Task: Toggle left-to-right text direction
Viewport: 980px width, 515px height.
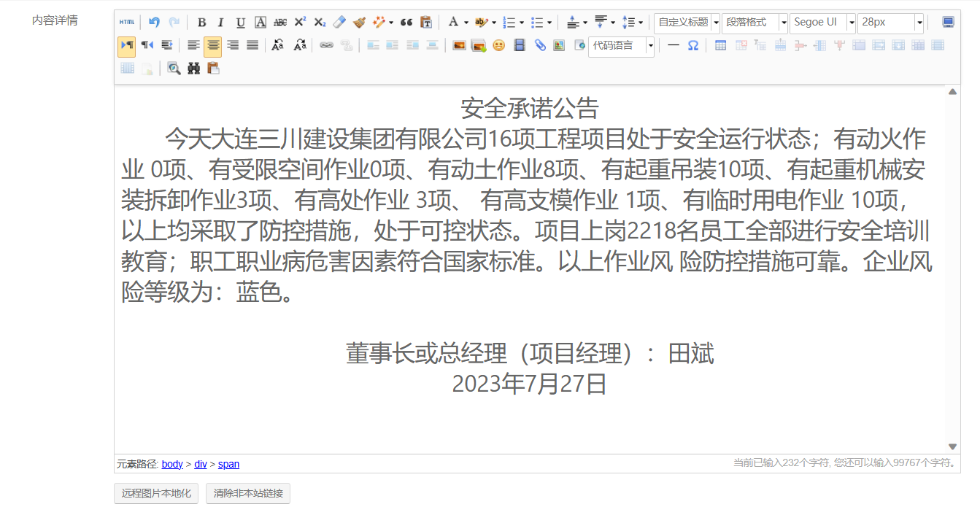Action: [x=126, y=46]
